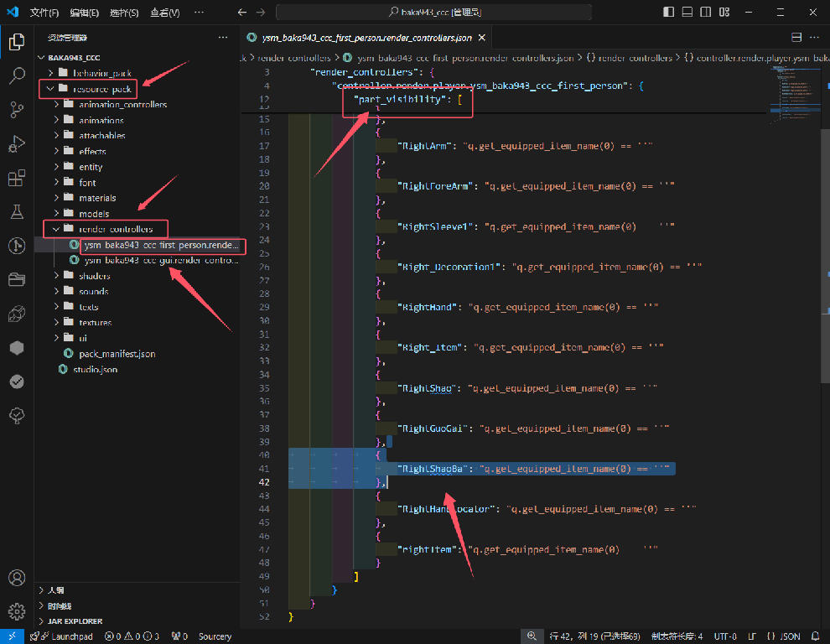The height and width of the screenshot is (644, 830).
Task: Open the Source Control view
Action: pyautogui.click(x=17, y=110)
